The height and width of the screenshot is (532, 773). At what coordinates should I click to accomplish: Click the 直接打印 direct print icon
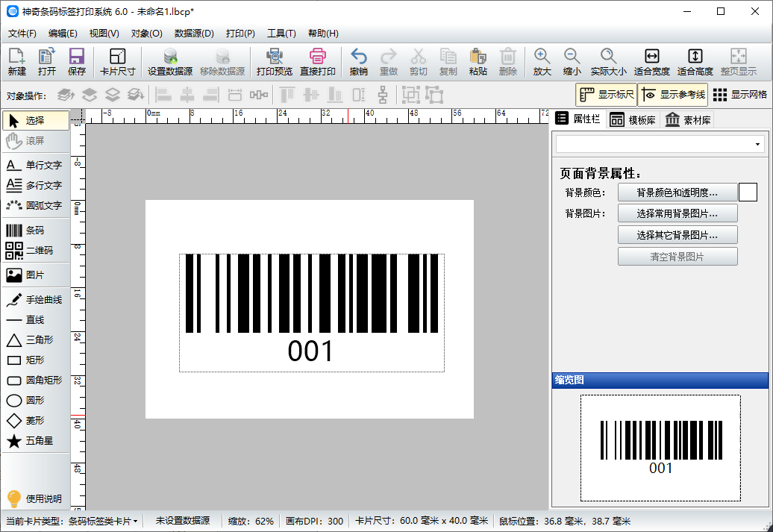click(318, 62)
